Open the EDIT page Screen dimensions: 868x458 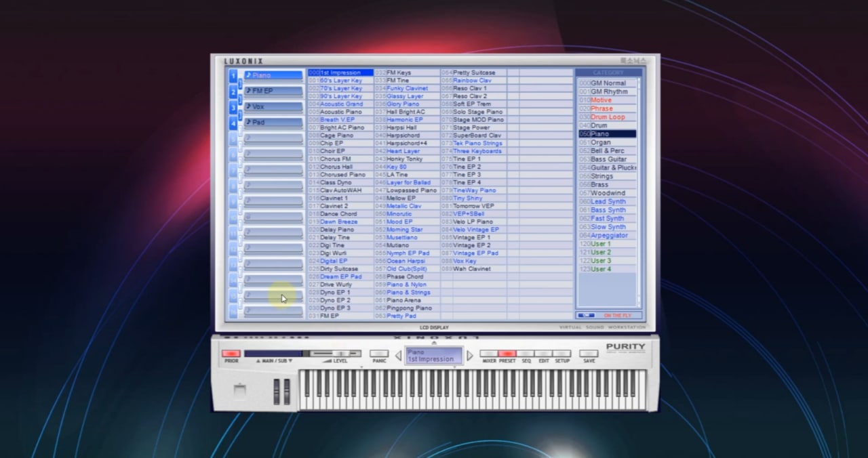pos(544,354)
